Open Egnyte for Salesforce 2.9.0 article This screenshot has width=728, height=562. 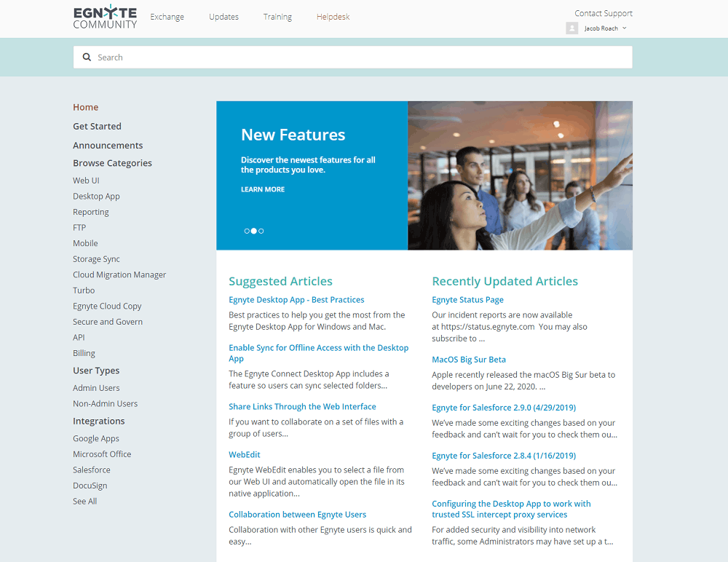[x=504, y=408]
